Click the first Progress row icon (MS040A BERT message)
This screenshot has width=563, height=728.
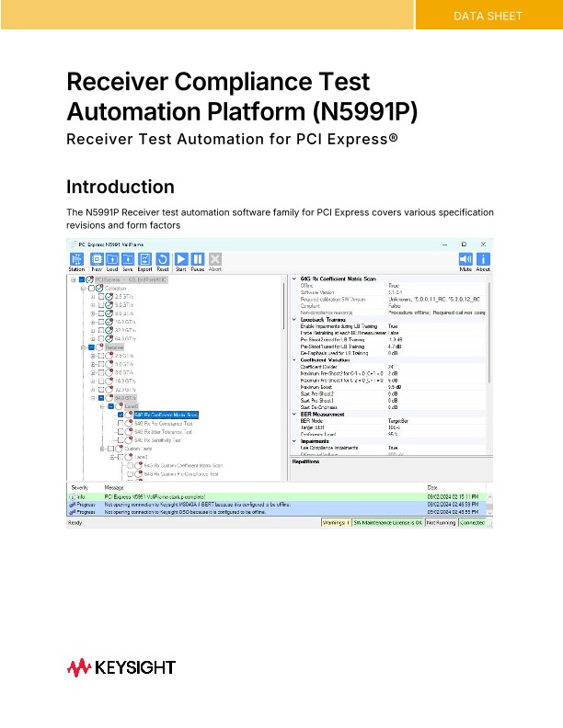pos(72,505)
